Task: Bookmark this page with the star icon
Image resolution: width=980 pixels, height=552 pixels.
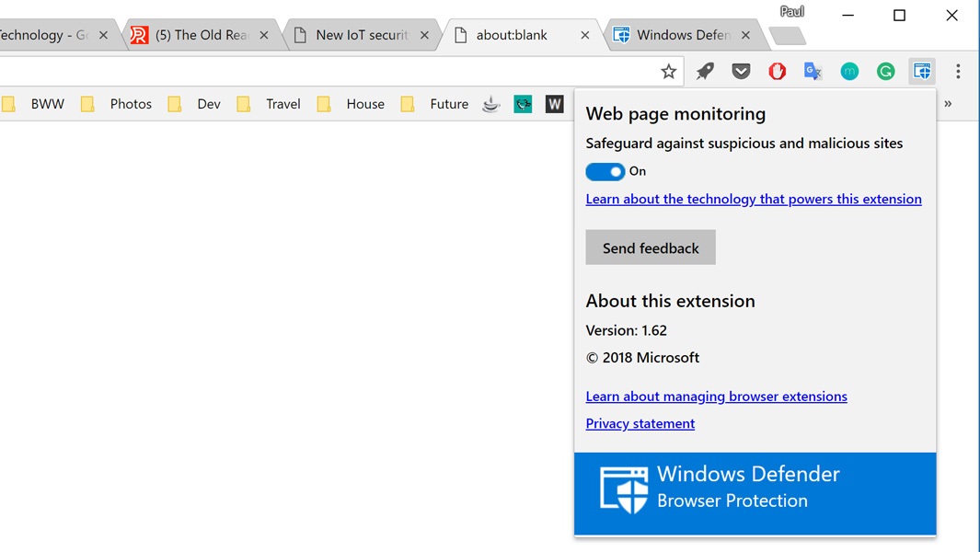Action: click(x=668, y=71)
